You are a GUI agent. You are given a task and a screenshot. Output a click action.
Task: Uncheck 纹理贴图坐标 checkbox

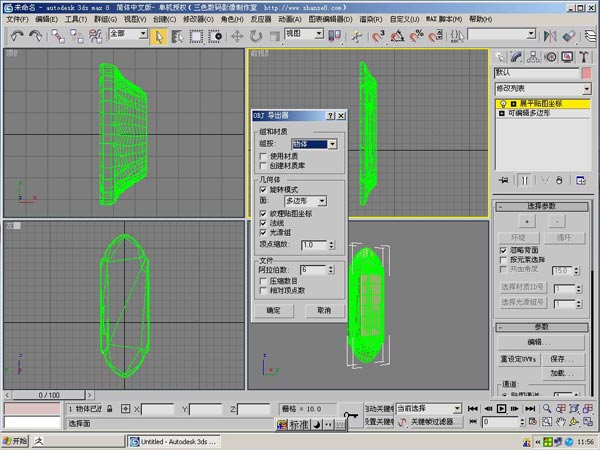[x=263, y=214]
